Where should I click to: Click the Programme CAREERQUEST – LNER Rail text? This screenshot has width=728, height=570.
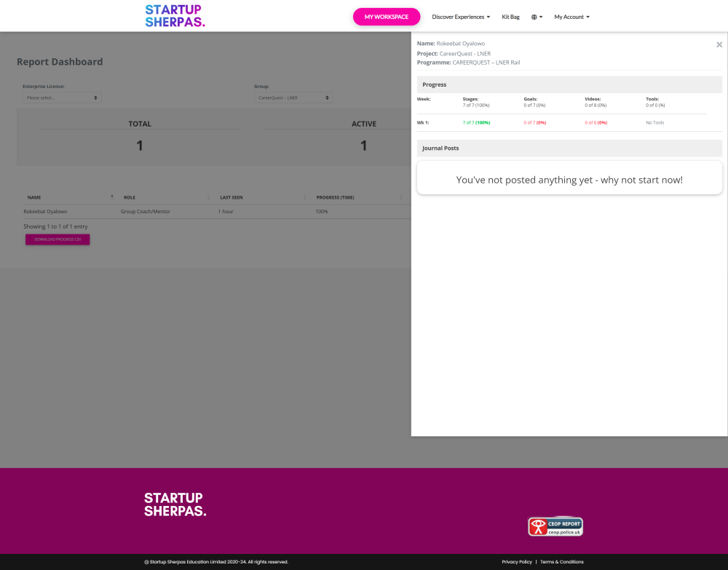468,62
